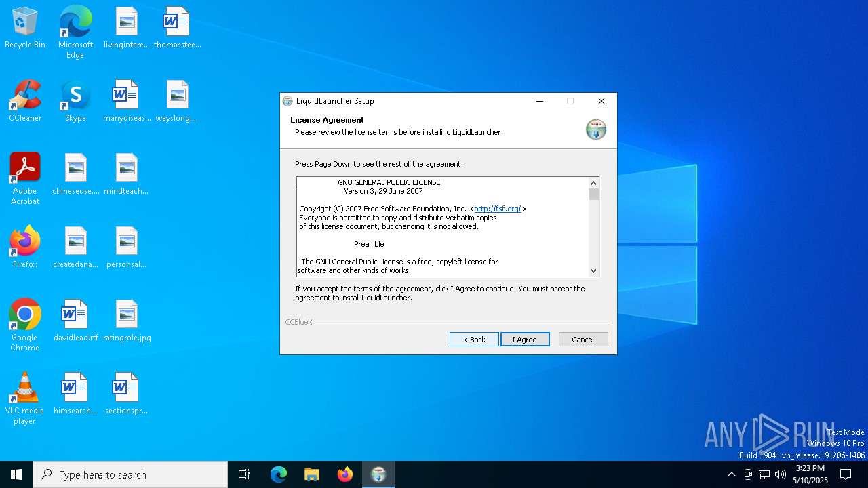Image resolution: width=868 pixels, height=488 pixels.
Task: Open the volume control in tray
Action: click(x=781, y=474)
